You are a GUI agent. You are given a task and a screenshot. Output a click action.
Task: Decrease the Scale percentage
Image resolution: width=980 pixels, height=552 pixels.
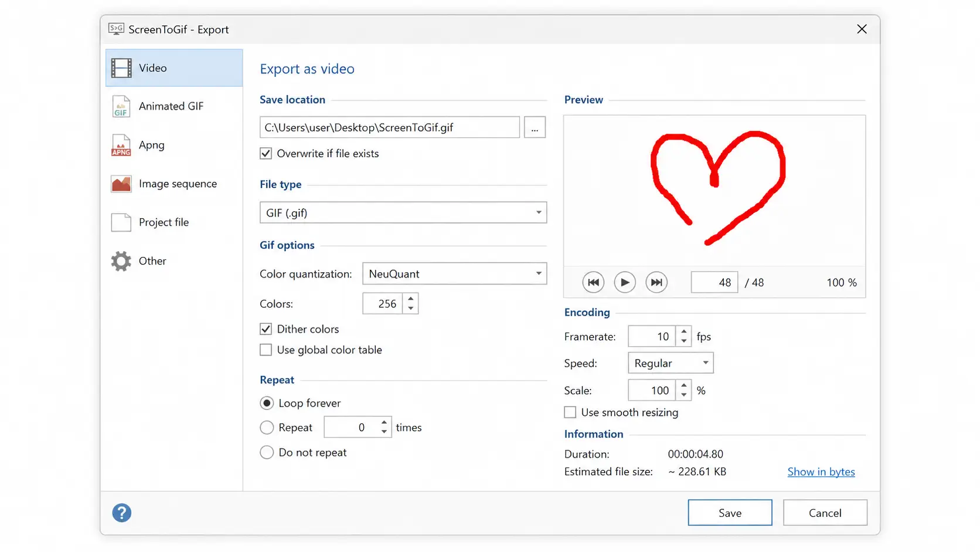(684, 395)
